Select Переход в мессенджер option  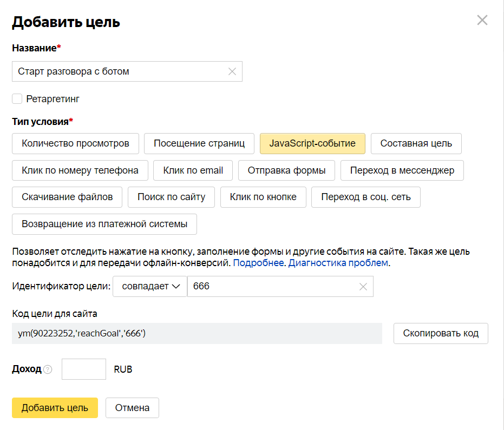402,170
